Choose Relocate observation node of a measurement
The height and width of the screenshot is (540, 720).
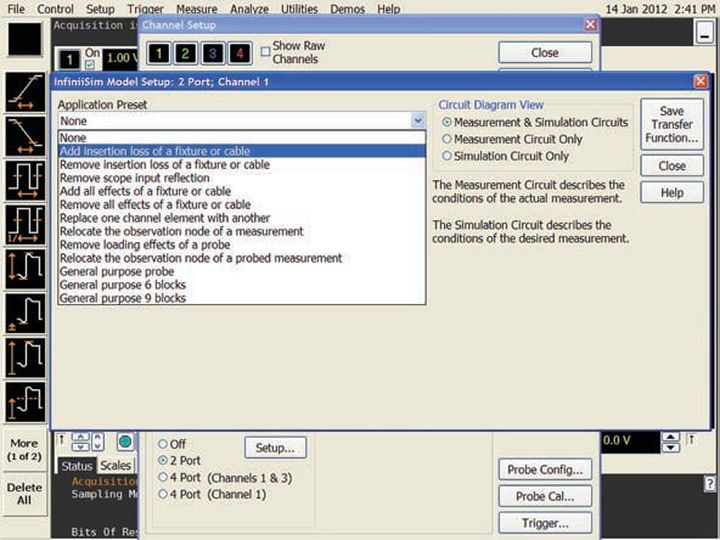click(x=242, y=231)
